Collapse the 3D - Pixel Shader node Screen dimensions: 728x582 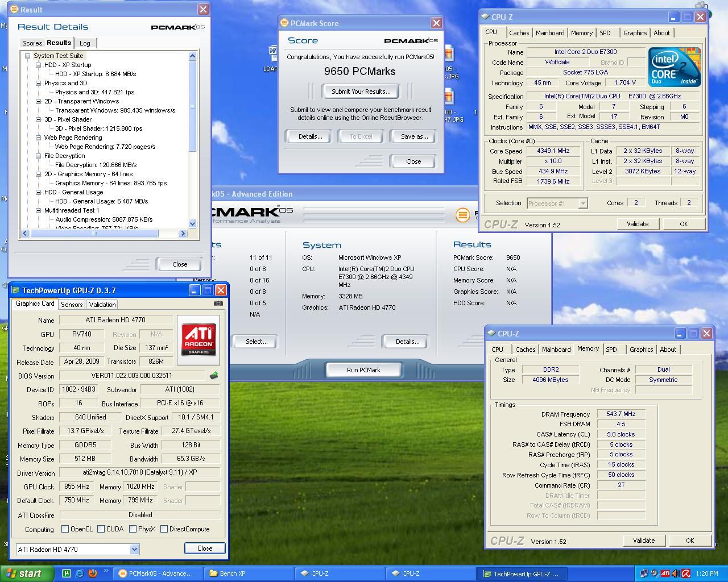[x=38, y=119]
